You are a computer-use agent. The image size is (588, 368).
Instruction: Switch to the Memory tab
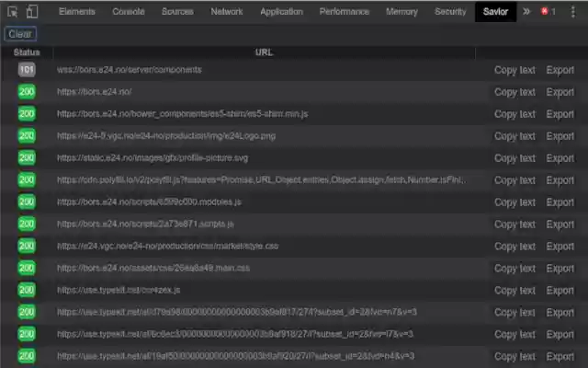point(401,12)
